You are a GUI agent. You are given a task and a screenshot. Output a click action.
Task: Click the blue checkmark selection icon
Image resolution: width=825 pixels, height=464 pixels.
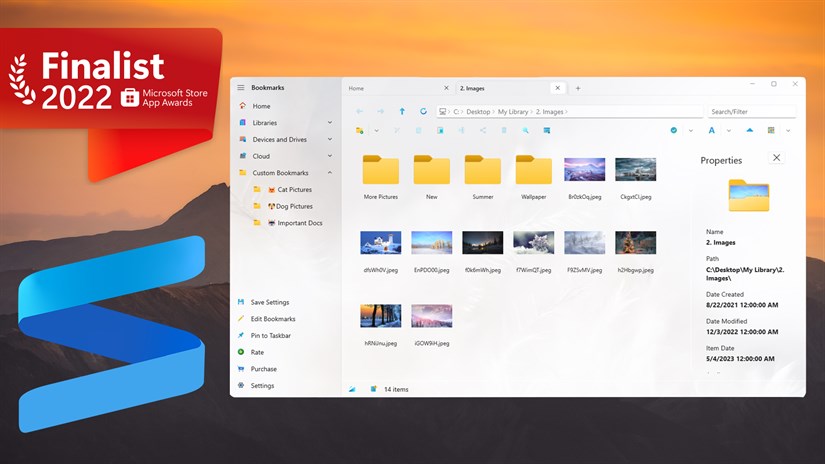click(674, 130)
